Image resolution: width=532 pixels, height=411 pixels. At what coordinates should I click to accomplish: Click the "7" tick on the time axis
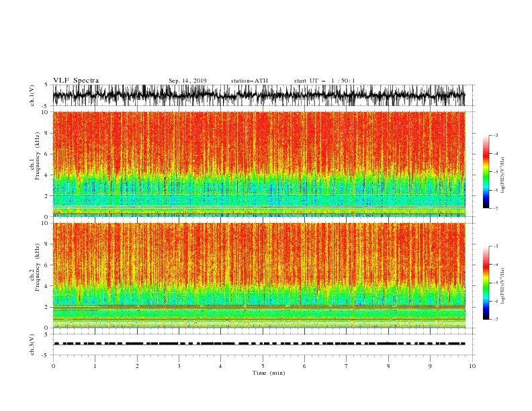point(347,366)
